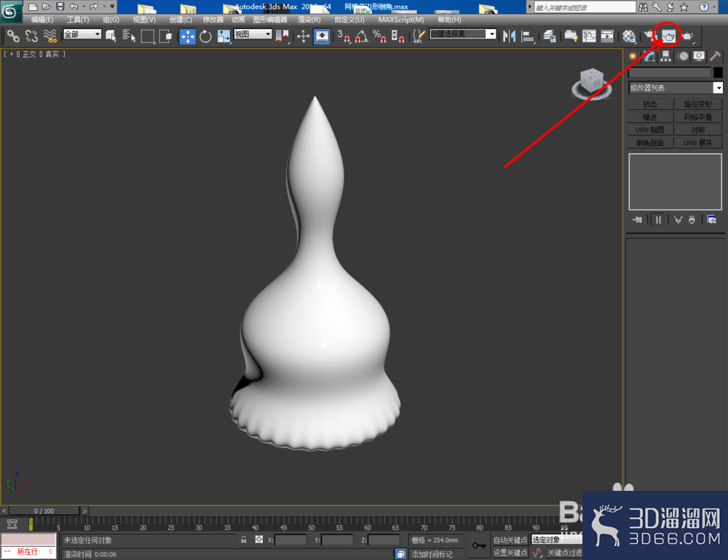Activate the Select Object tool
This screenshot has width=728, height=560.
[111, 36]
